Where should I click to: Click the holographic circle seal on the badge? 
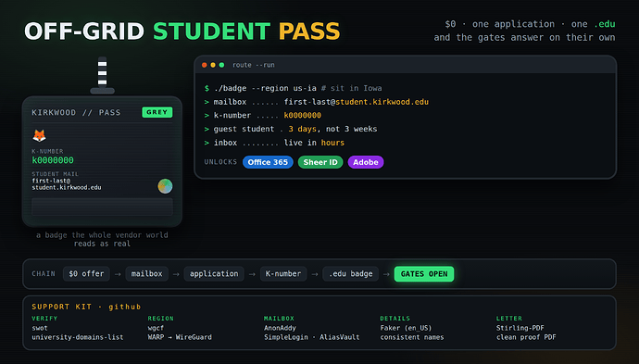tap(165, 186)
